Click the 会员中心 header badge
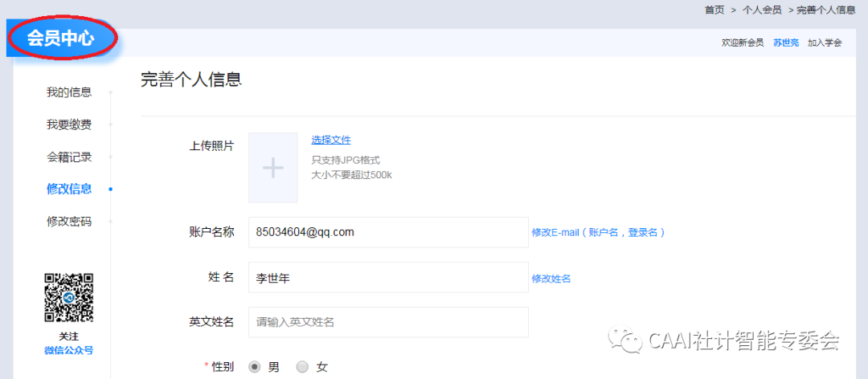868x379 pixels. click(x=61, y=38)
